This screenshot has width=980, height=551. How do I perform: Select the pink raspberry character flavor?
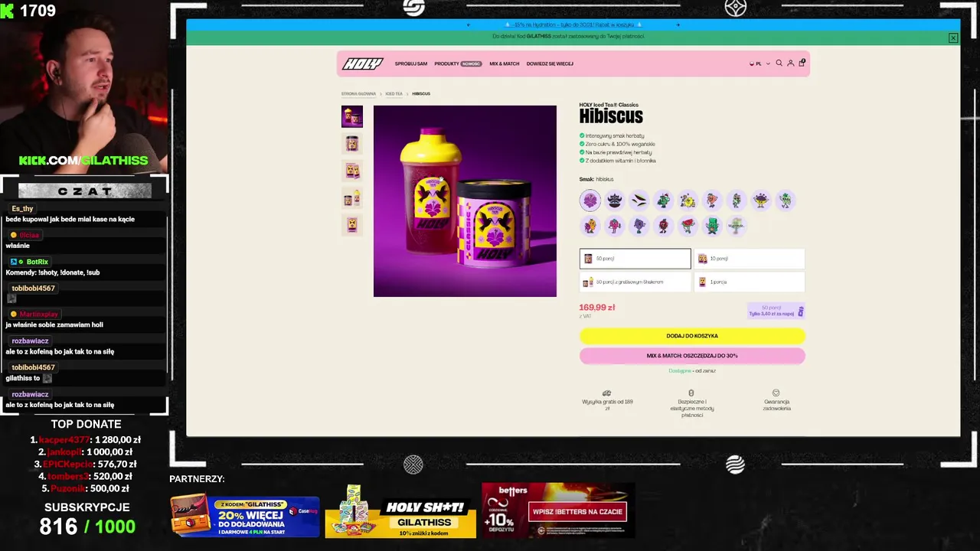pos(615,226)
